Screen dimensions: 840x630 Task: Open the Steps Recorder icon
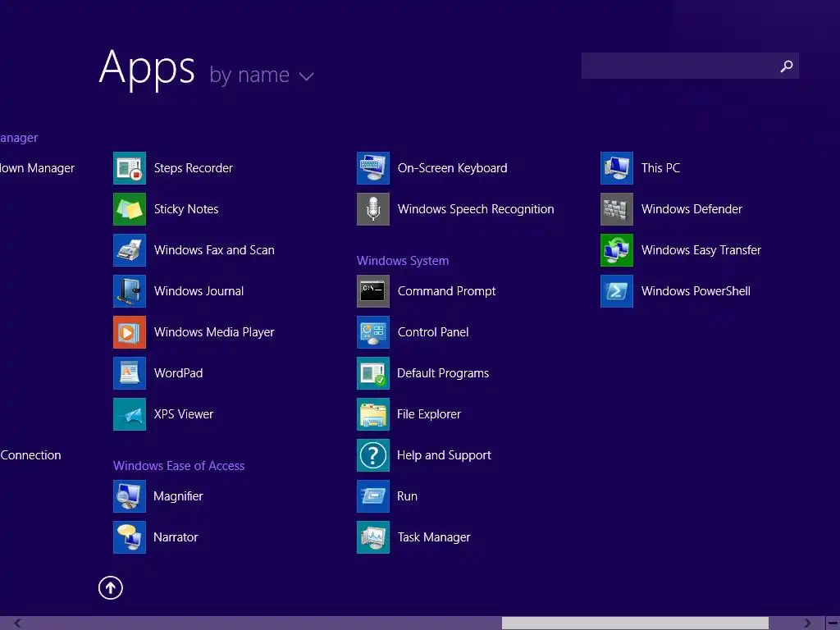[129, 168]
